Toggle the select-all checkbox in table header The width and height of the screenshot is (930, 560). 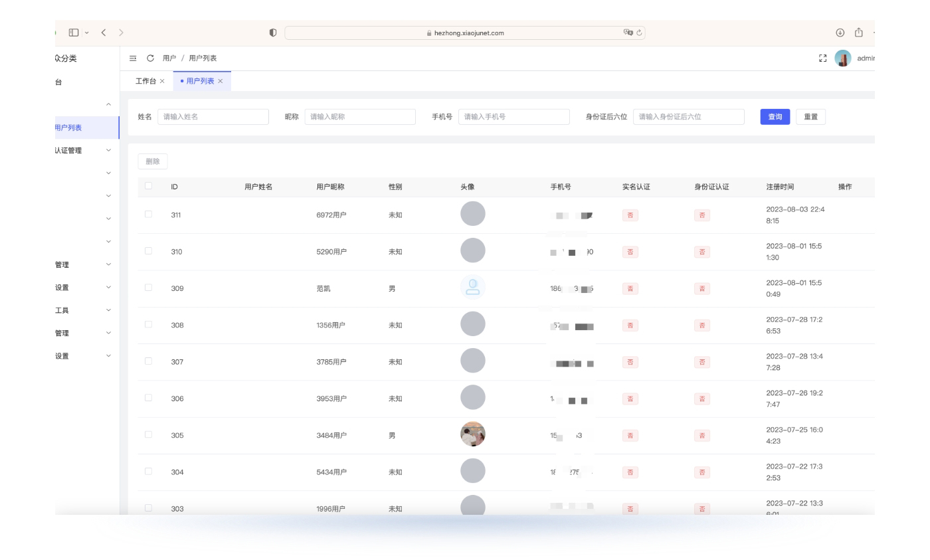click(148, 186)
